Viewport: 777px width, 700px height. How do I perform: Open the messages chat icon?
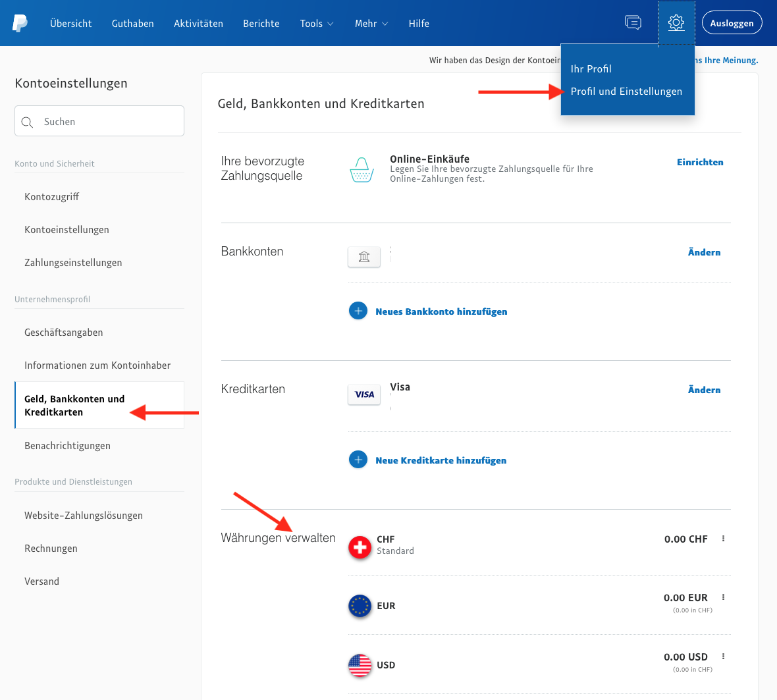coord(633,22)
